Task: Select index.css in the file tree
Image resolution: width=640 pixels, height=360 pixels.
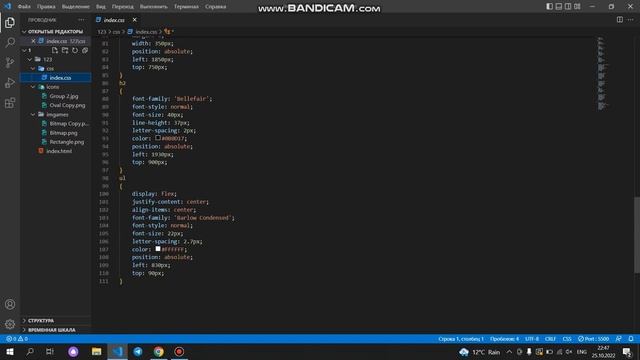Action: pos(55,78)
